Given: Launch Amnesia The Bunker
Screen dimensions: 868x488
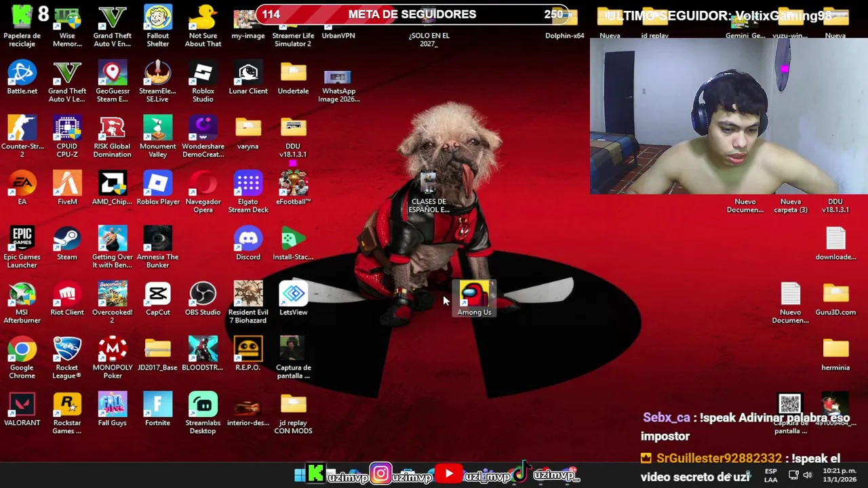Looking at the screenshot, I should pos(157,247).
